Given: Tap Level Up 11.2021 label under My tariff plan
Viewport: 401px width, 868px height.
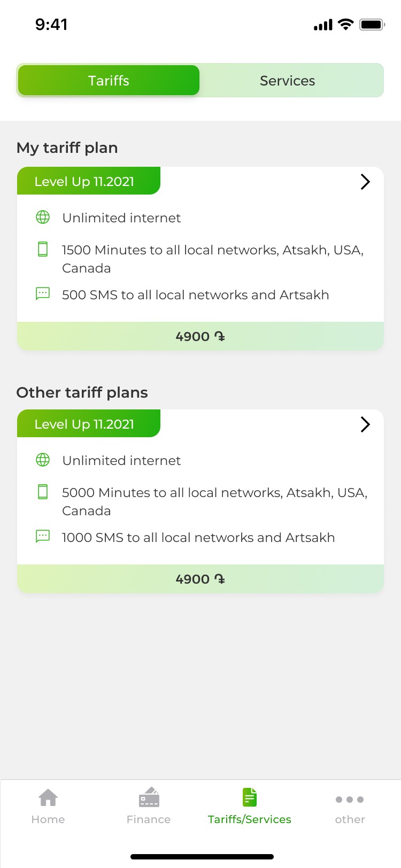Looking at the screenshot, I should 84,181.
